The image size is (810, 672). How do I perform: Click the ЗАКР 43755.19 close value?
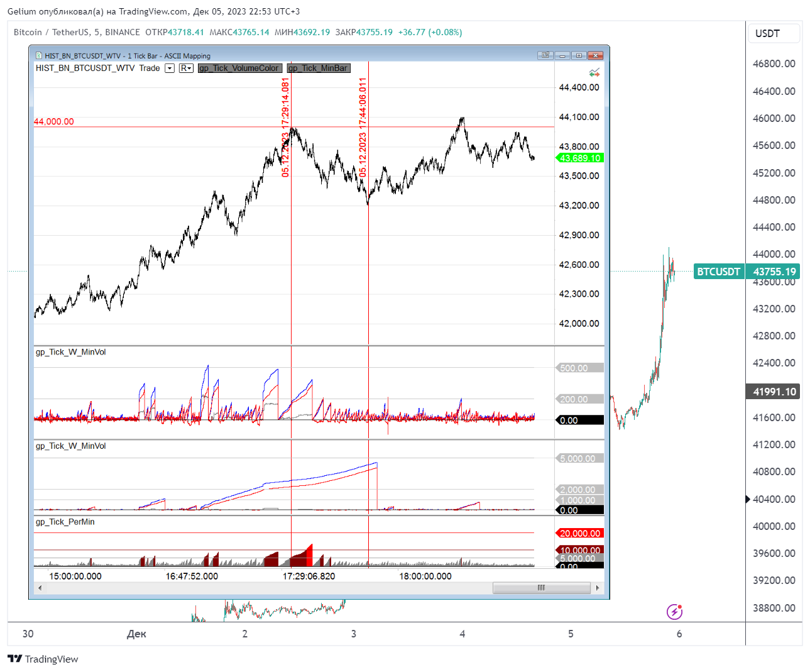click(x=364, y=32)
